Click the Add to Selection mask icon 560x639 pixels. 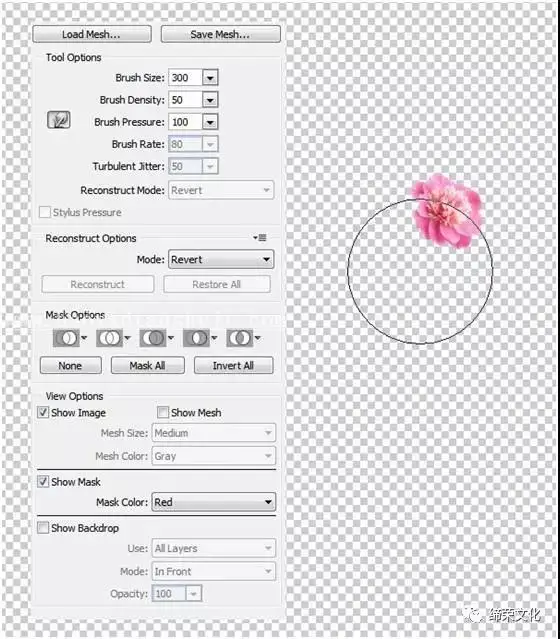109,338
